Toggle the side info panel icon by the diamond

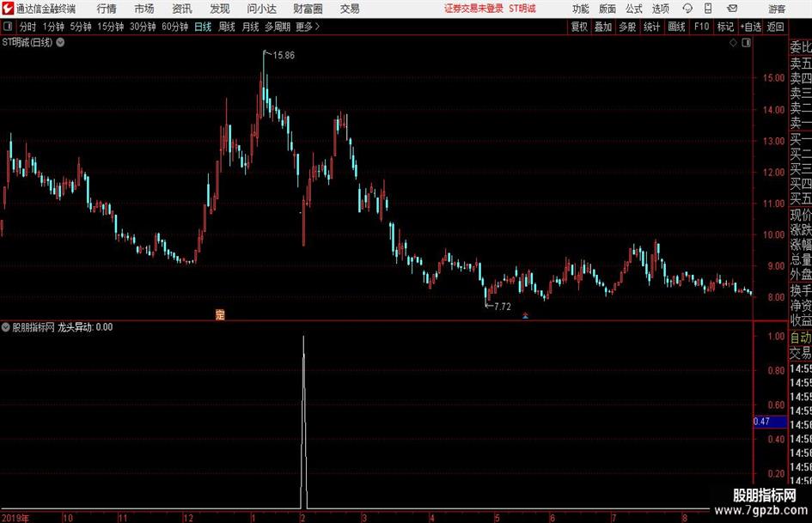746,43
